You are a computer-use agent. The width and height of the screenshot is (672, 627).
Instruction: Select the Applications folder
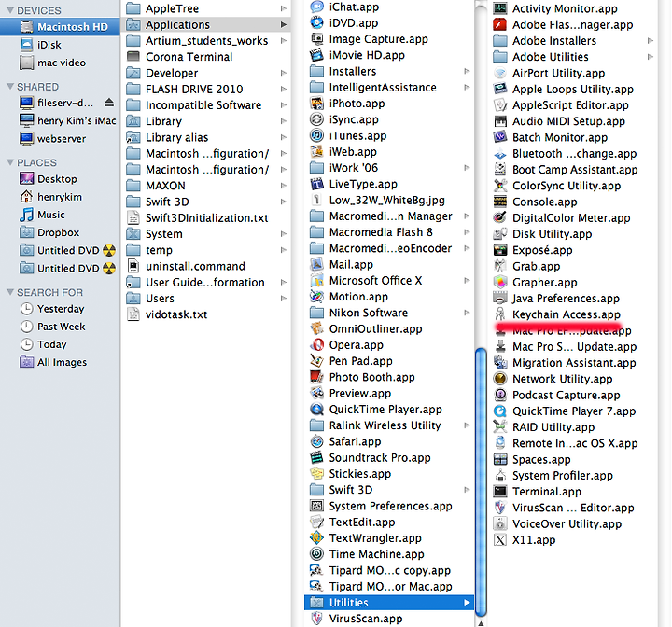[206, 24]
